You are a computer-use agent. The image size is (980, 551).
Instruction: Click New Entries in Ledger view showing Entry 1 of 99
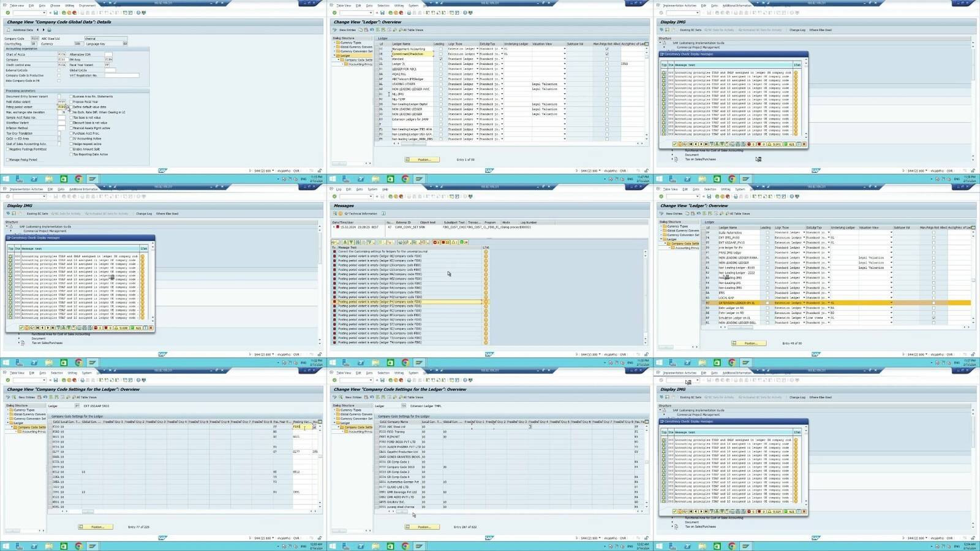pyautogui.click(x=348, y=29)
